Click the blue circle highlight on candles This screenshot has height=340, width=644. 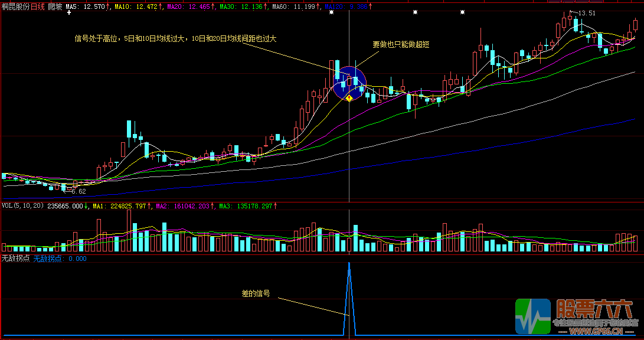click(349, 82)
